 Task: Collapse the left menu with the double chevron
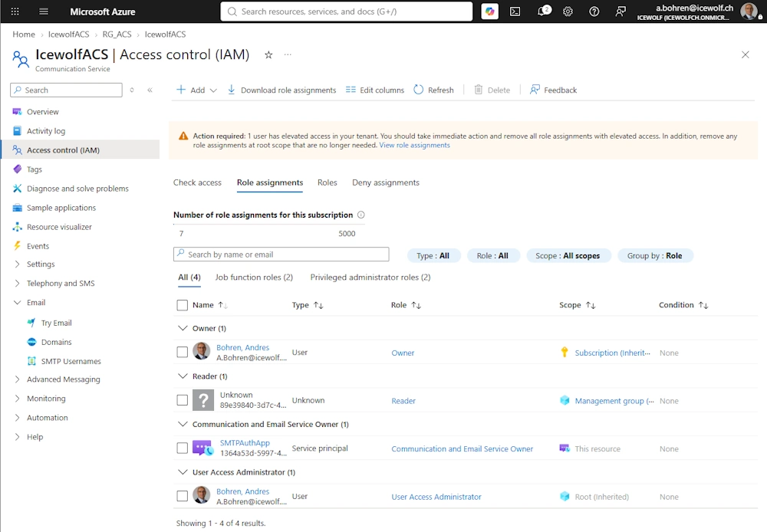coord(150,90)
